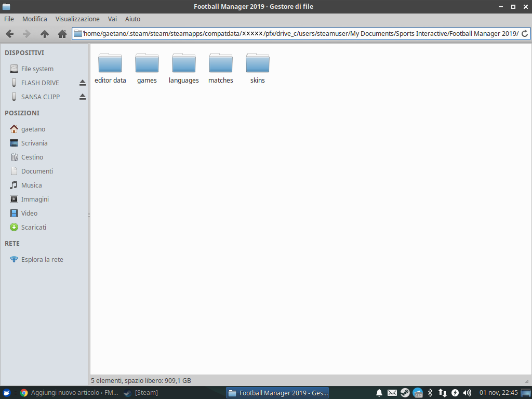
Task: Open the Visualizzazione menu
Action: point(77,19)
